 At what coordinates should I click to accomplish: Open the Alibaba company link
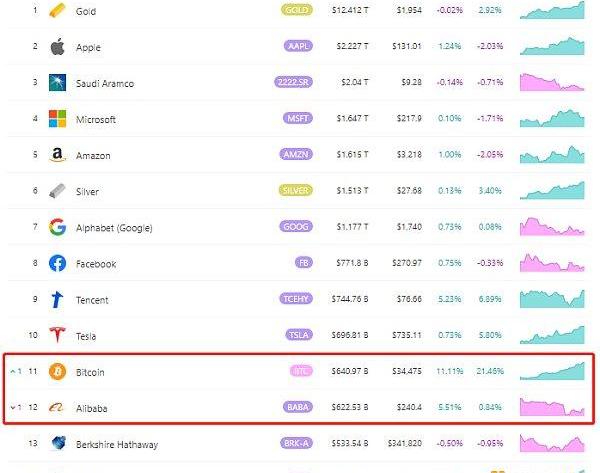(x=91, y=408)
